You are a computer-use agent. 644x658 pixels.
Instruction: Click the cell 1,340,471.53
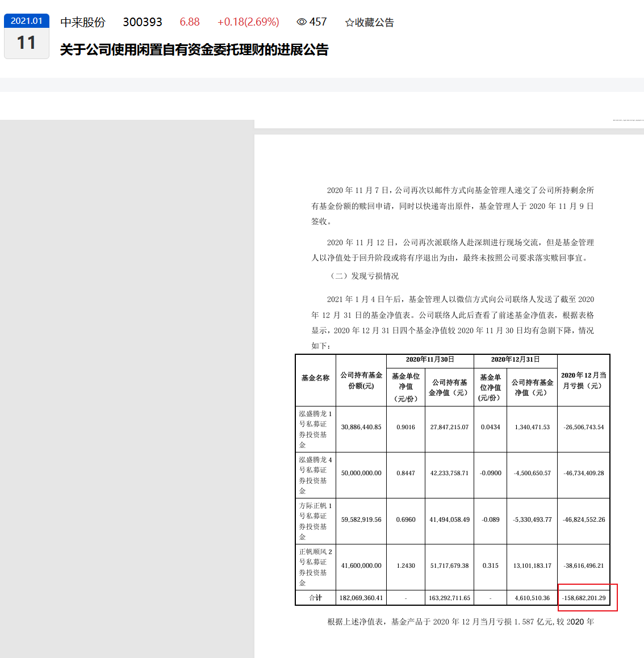coord(532,427)
